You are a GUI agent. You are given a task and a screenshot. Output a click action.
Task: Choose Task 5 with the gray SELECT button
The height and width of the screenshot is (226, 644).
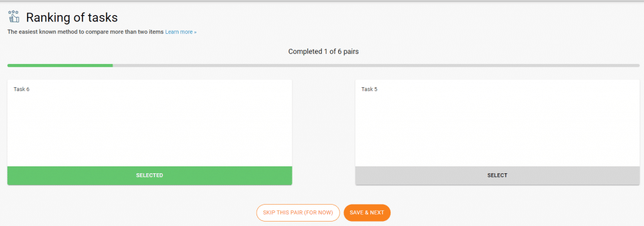(497, 176)
